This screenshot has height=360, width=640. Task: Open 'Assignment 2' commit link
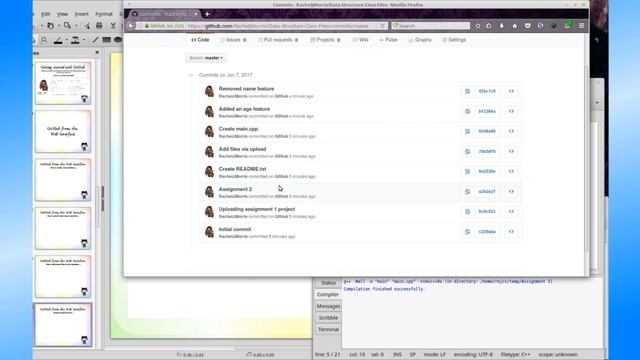coord(235,189)
